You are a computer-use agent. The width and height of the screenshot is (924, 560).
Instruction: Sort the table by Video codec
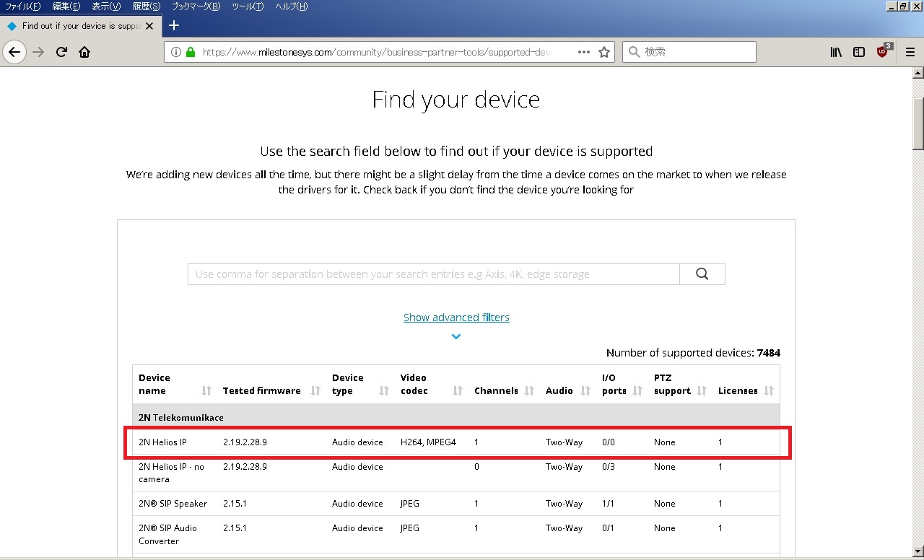coord(458,391)
